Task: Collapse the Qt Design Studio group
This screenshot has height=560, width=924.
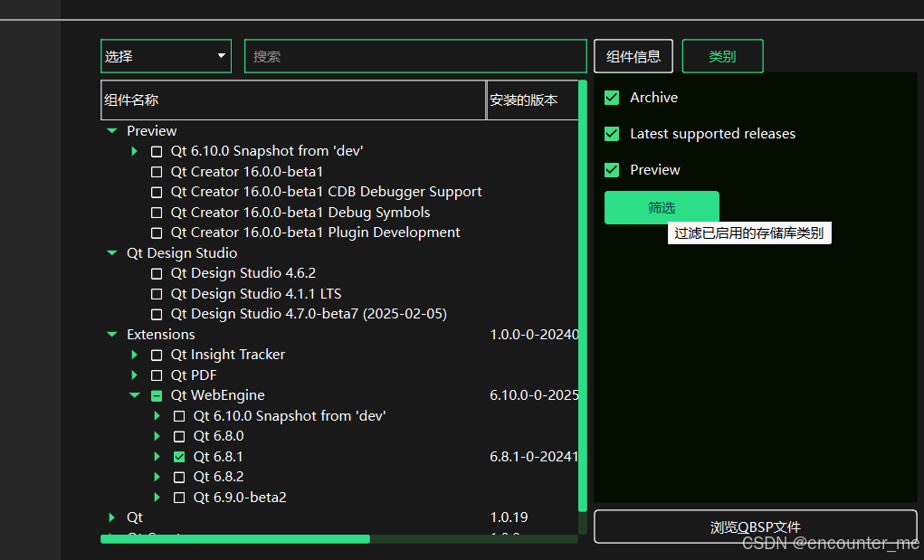Action: click(112, 253)
